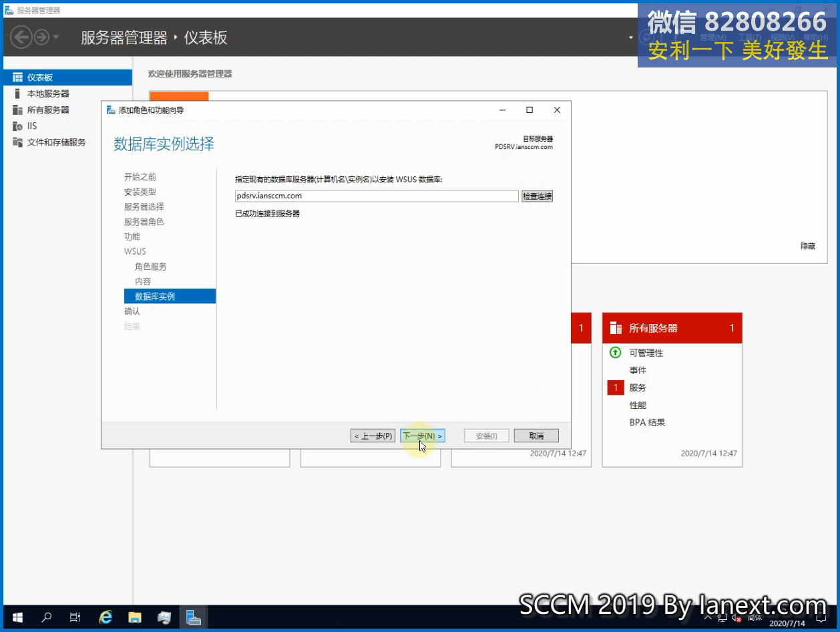Go to the 服务器选择 wizard step
This screenshot has height=632, width=840.
click(144, 207)
